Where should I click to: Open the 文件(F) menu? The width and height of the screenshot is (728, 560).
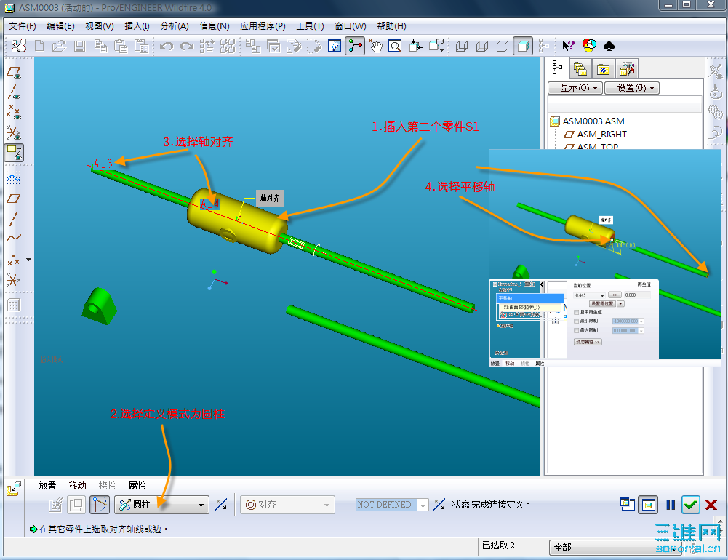click(23, 26)
